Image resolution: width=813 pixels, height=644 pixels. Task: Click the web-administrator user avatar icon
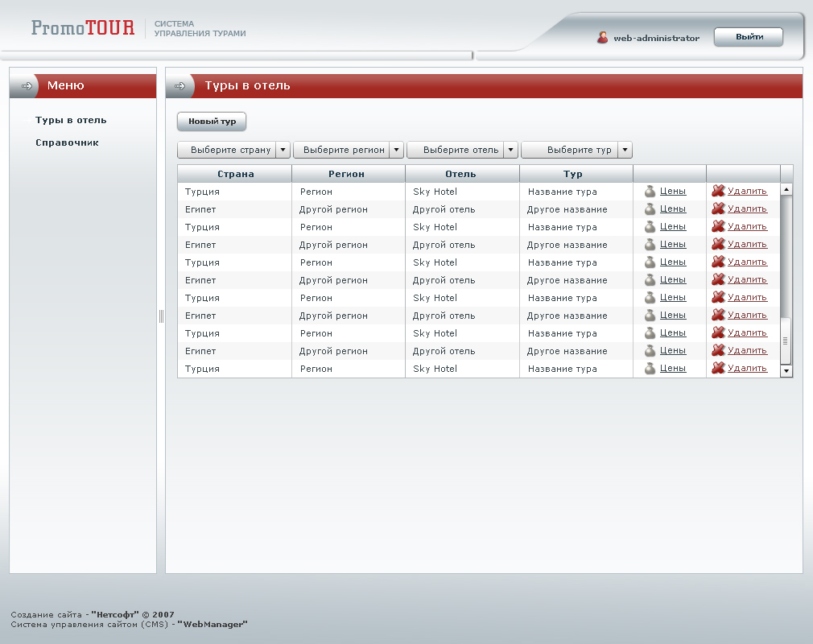pyautogui.click(x=602, y=37)
